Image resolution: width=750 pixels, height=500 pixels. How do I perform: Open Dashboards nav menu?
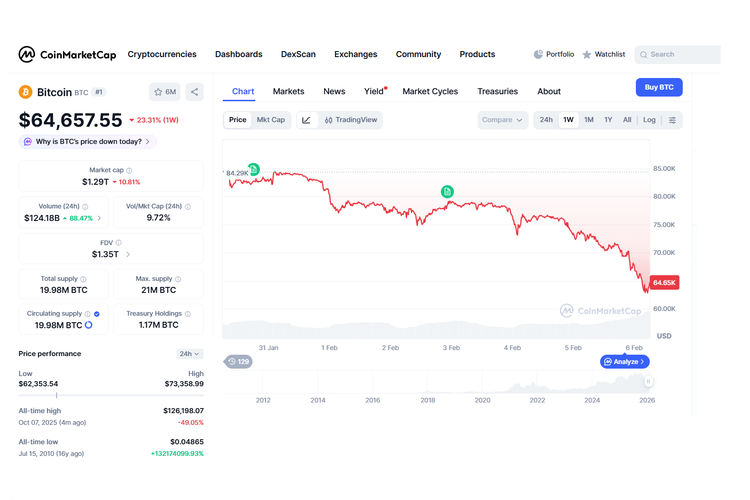pyautogui.click(x=239, y=55)
